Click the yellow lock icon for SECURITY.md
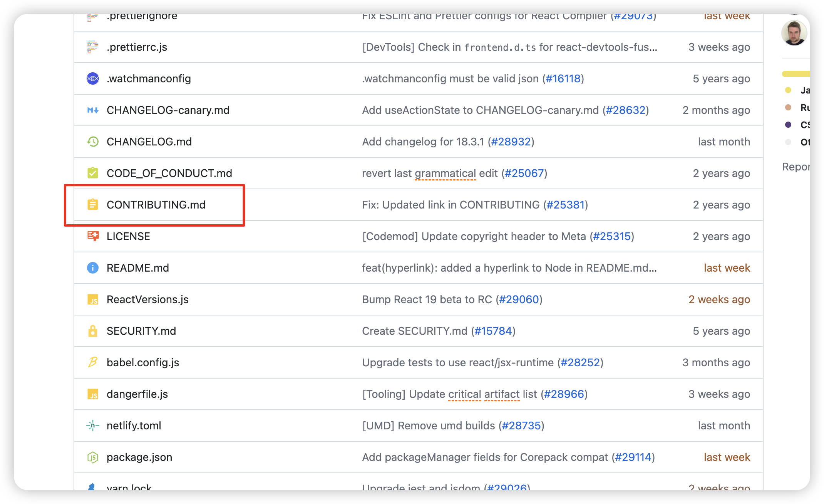Screen dimensions: 824x504 (92, 331)
